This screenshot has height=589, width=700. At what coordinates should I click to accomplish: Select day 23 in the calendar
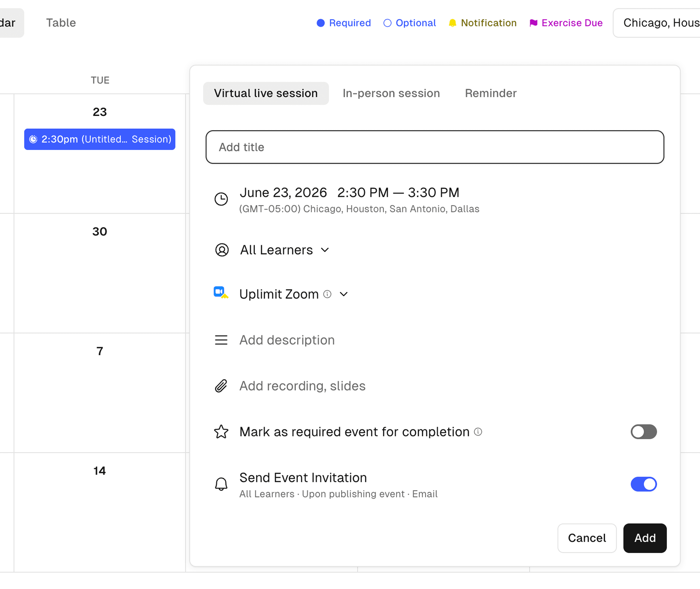100,112
